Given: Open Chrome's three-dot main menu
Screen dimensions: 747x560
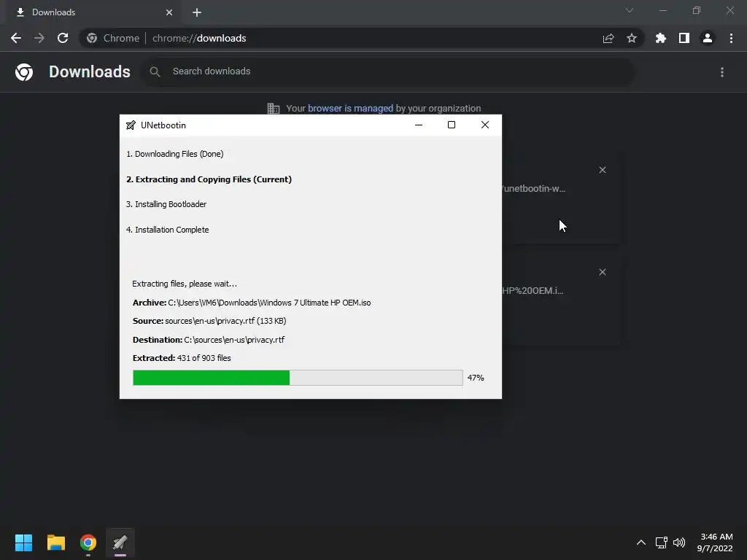Looking at the screenshot, I should [x=731, y=38].
